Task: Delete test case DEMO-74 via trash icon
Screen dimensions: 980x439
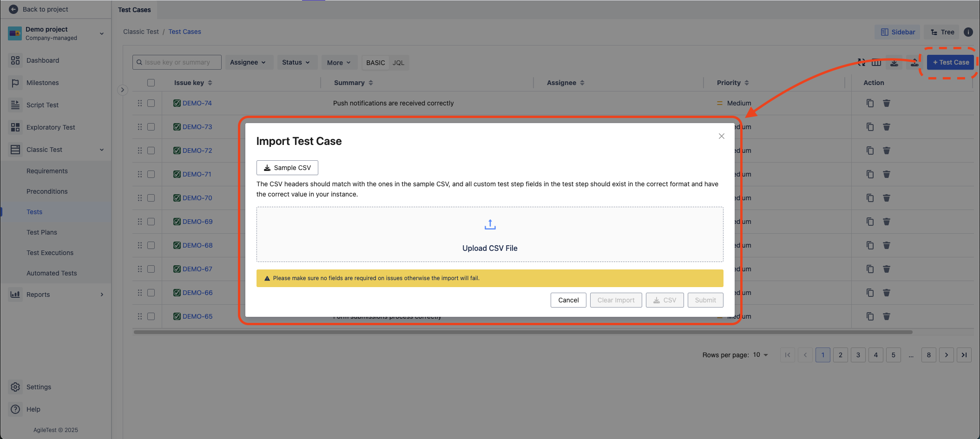Action: [887, 103]
